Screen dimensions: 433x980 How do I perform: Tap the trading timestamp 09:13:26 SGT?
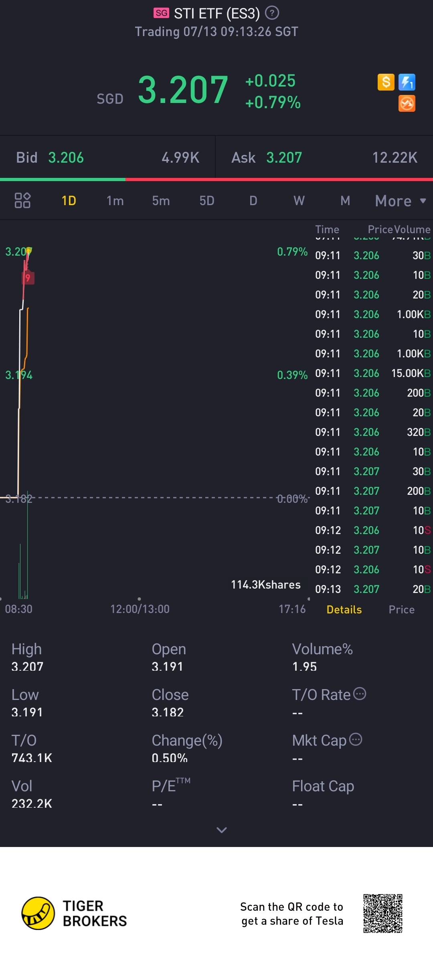click(216, 32)
